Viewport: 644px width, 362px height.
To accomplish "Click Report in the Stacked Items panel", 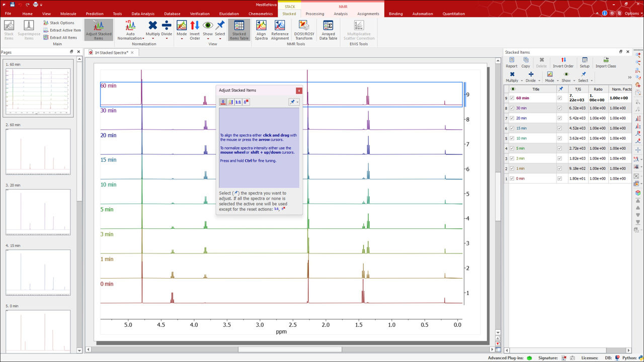I will tap(512, 62).
